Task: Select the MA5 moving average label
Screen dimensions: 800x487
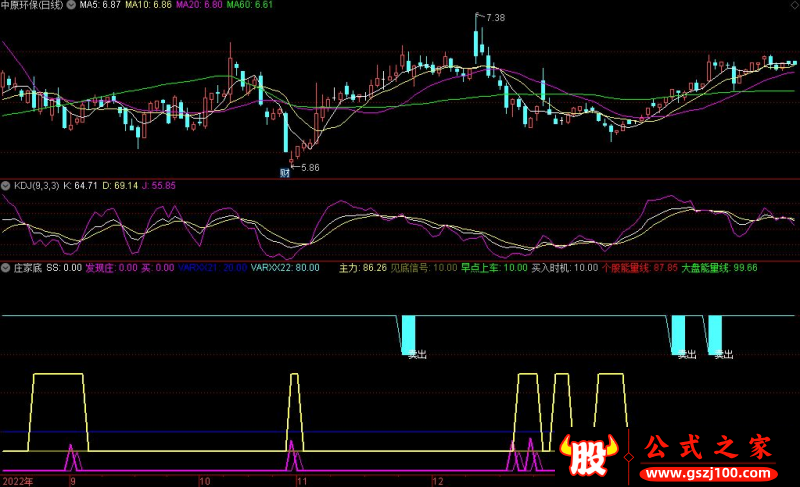Action: pyautogui.click(x=103, y=6)
